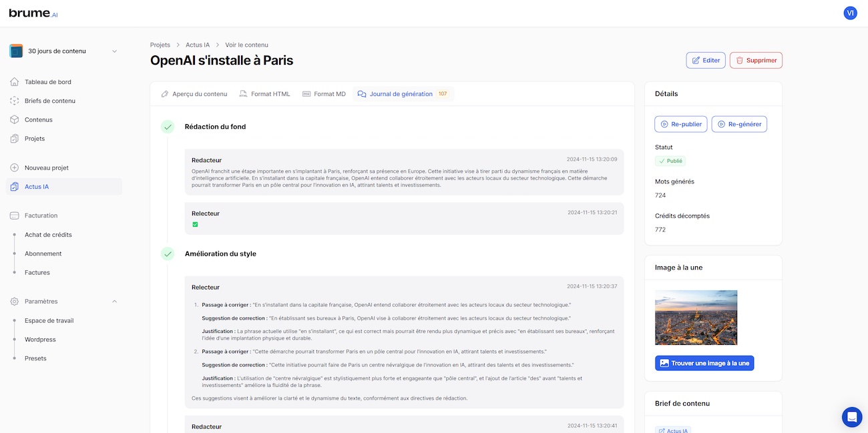Open the chat support bubble icon
Viewport: 868px width, 433px height.
851,417
